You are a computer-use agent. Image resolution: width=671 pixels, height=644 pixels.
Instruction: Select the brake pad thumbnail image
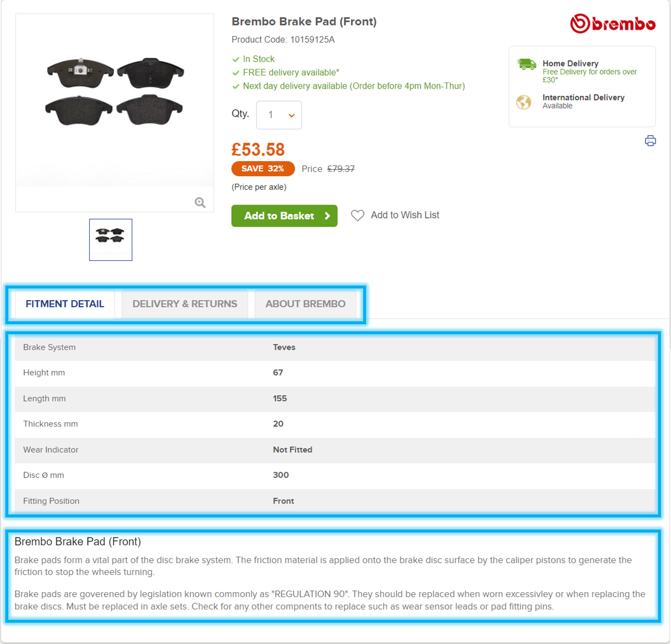coord(111,239)
